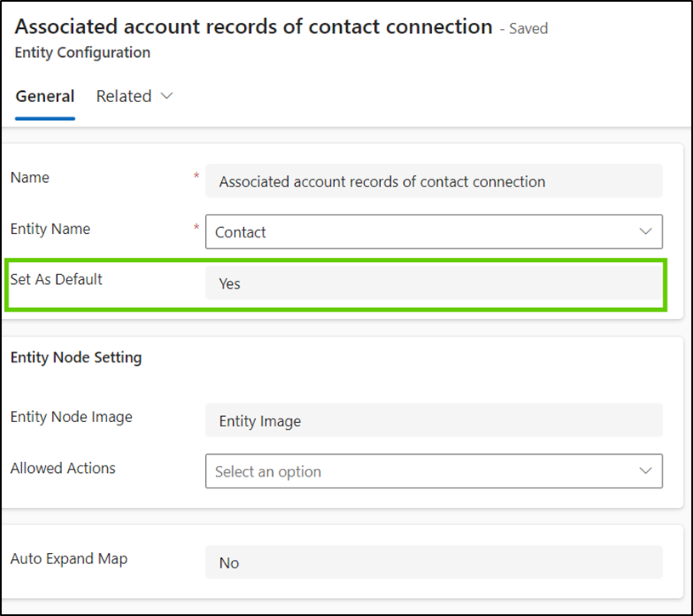
Task: Click the Name input field
Action: point(434,181)
